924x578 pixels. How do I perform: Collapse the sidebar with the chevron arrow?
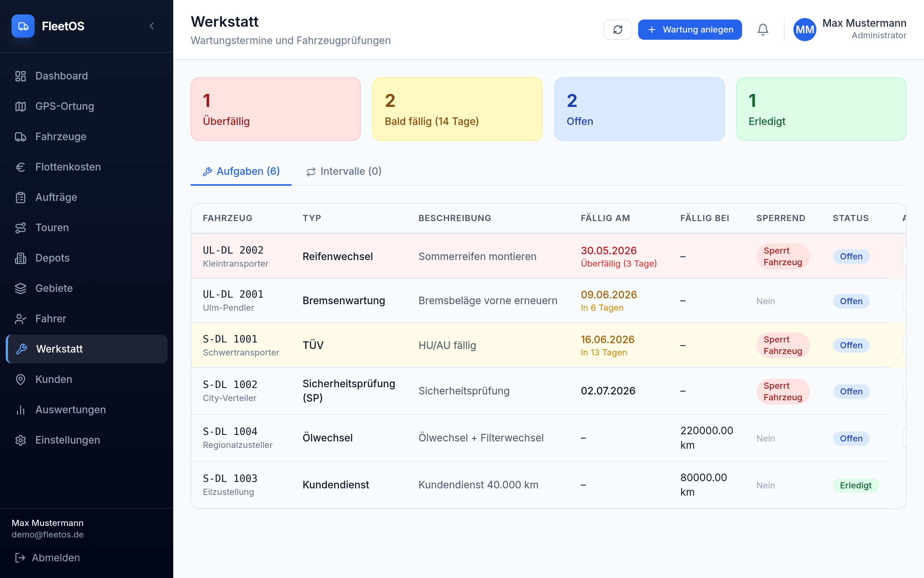152,26
